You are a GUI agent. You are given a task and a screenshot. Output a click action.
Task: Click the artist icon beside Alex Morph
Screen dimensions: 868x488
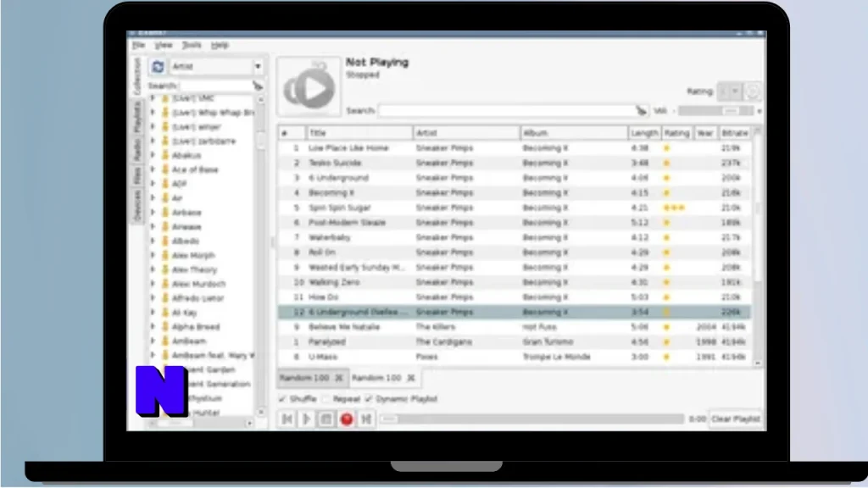[165, 255]
